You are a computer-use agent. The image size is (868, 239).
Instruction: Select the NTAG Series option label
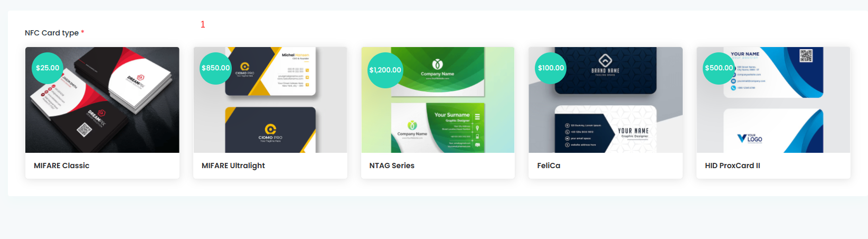click(392, 166)
